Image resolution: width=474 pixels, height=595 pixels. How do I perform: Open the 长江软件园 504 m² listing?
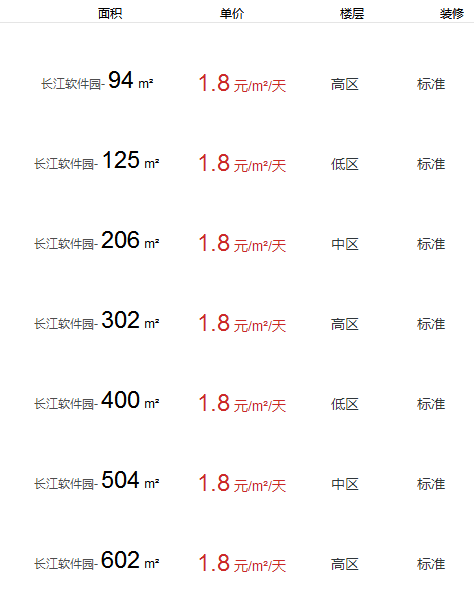click(x=97, y=481)
